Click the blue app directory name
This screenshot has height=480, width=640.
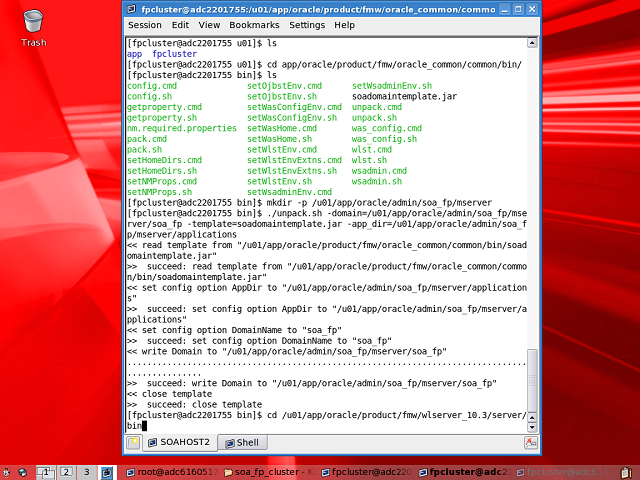point(134,54)
